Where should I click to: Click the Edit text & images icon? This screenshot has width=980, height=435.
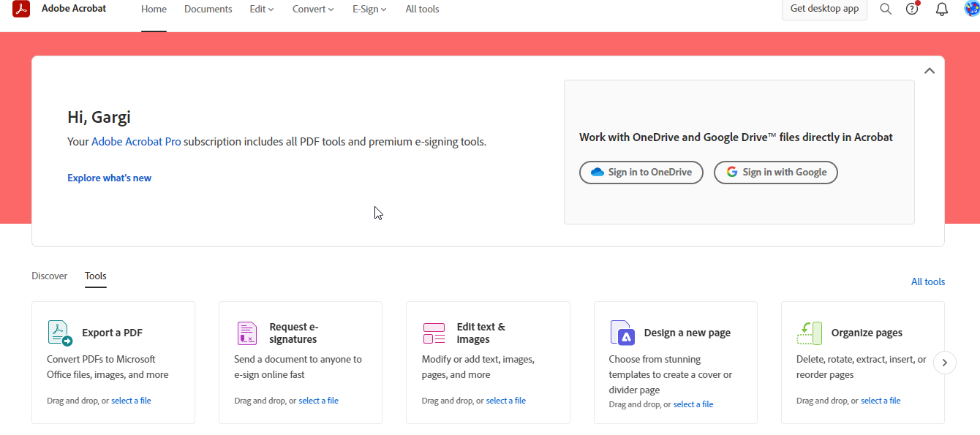click(x=434, y=333)
